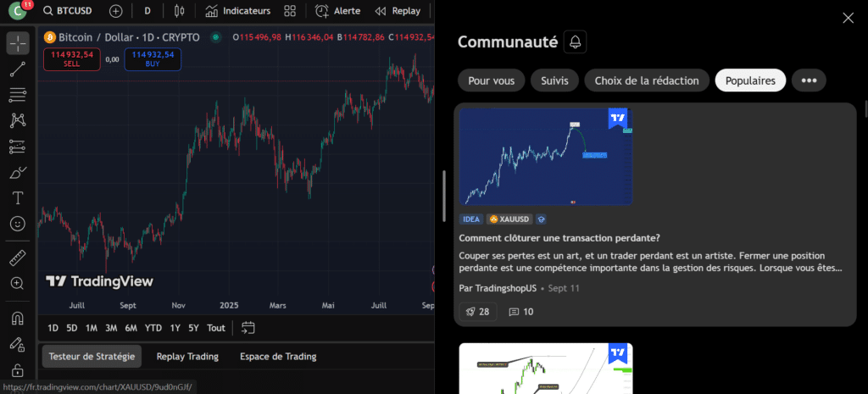Click the 'Sept 11' post date
Image resolution: width=868 pixels, height=394 pixels.
(564, 288)
